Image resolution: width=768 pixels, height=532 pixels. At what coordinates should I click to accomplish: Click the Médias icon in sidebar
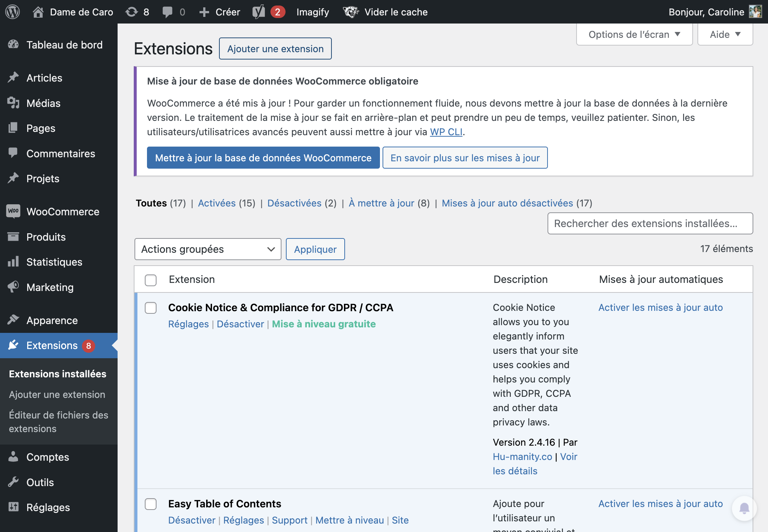pyautogui.click(x=13, y=103)
